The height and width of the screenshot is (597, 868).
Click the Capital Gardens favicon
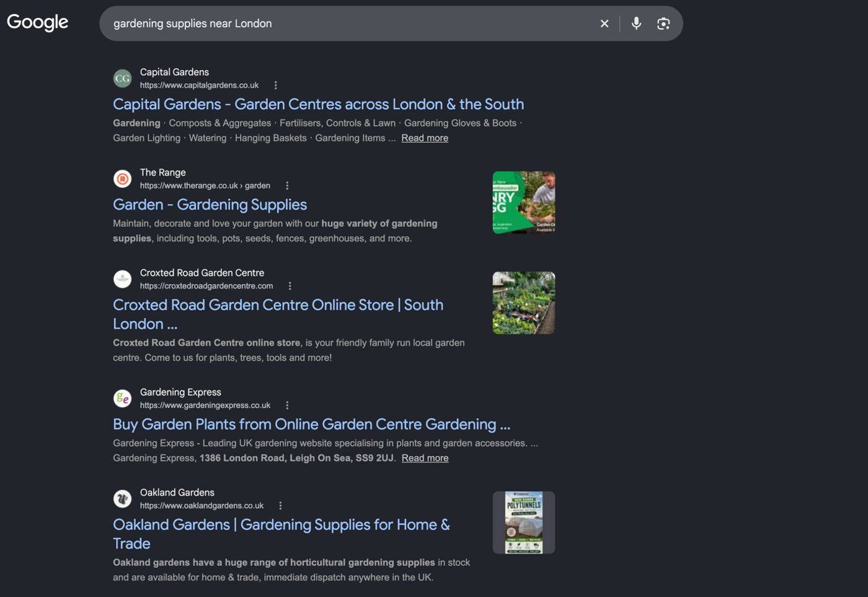(123, 78)
